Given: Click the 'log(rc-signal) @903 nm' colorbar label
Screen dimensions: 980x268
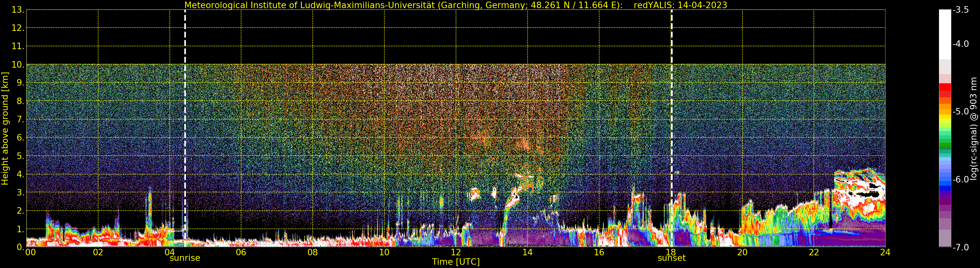Looking at the screenshot, I should (973, 128).
